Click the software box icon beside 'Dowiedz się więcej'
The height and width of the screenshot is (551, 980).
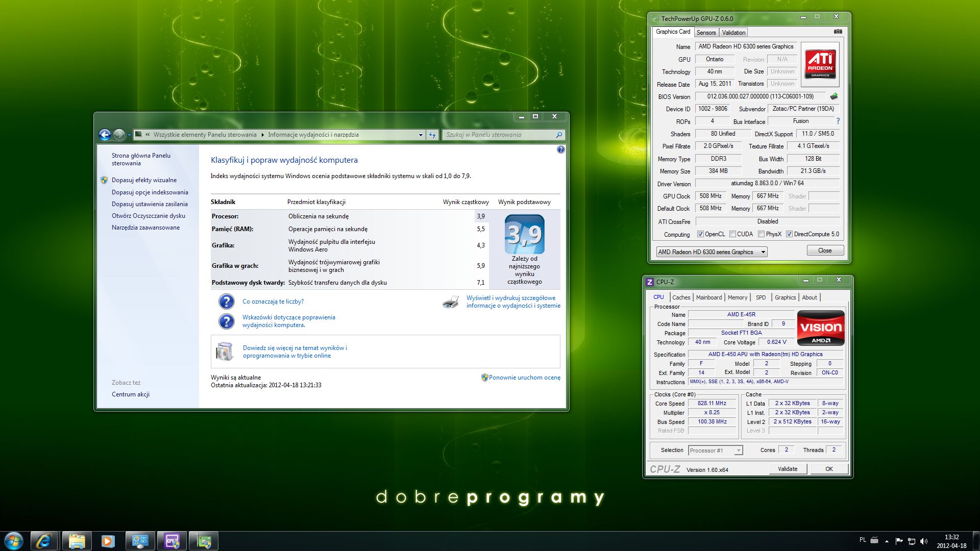point(225,352)
